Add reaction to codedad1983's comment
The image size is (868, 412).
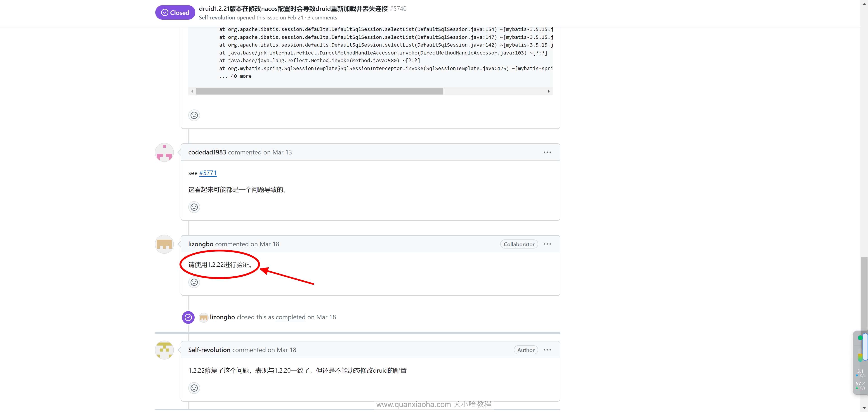tap(194, 207)
